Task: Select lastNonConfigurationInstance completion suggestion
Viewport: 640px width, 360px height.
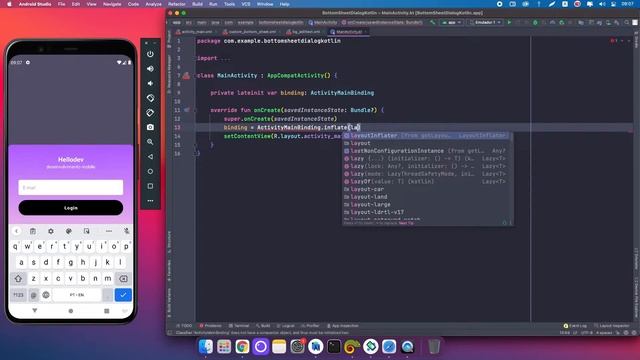Action: click(x=426, y=151)
